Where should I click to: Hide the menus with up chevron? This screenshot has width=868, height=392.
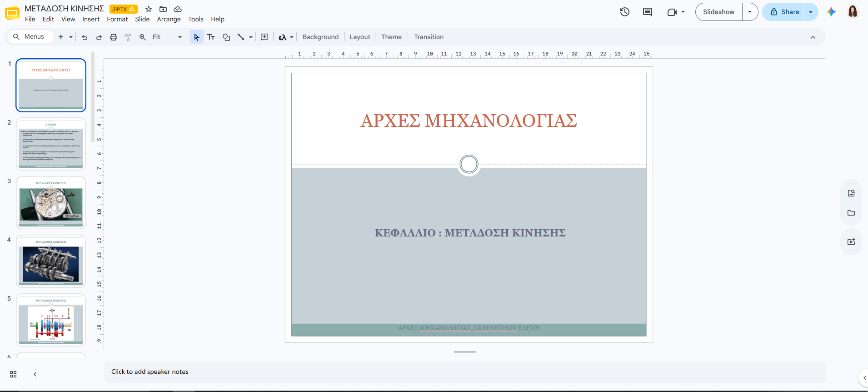tap(813, 37)
